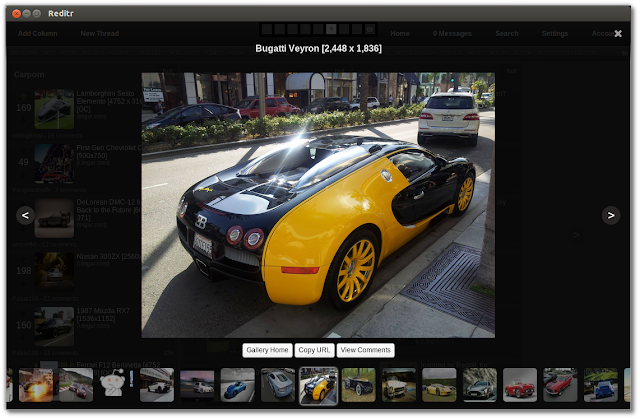Select the light-blue car top-view thumbnail
This screenshot has height=419, width=640.
(278, 385)
